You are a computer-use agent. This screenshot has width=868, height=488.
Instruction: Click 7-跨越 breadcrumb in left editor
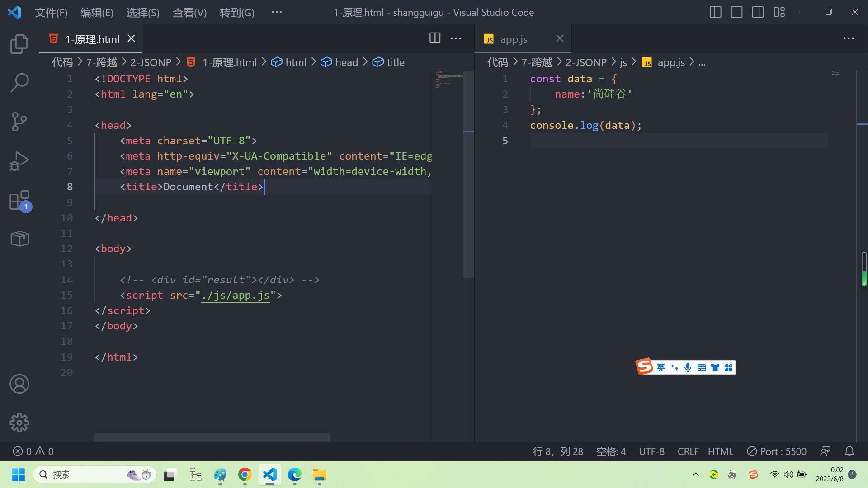(102, 62)
